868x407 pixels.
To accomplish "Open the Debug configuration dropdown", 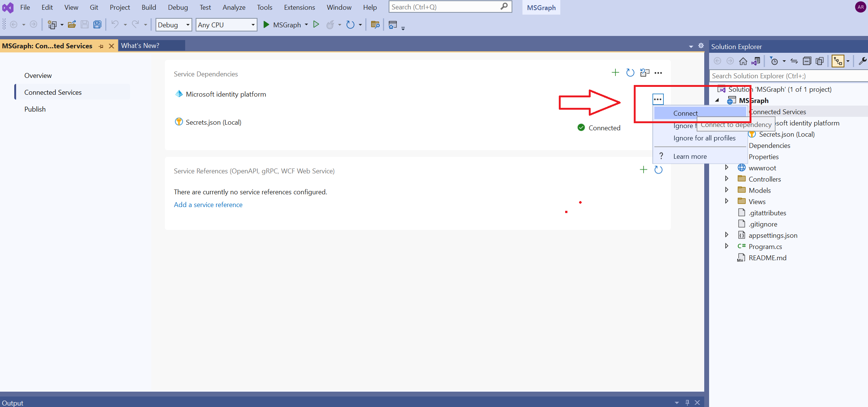I will pos(174,25).
